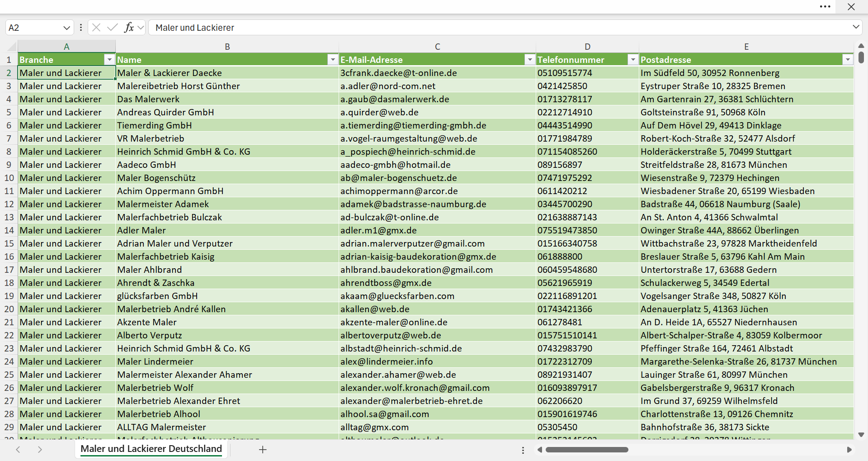Cancel formula entry with X icon
The height and width of the screenshot is (461, 868).
96,28
